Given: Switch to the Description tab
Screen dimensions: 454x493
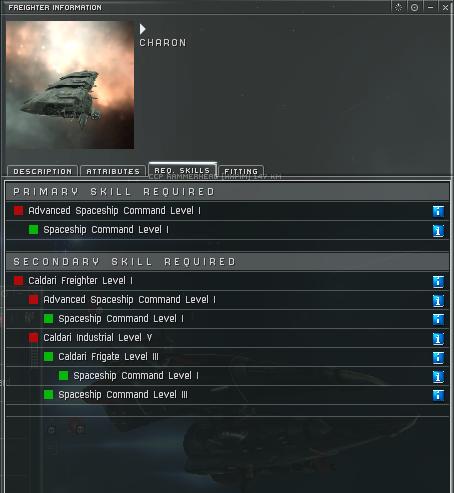Looking at the screenshot, I should (42, 171).
